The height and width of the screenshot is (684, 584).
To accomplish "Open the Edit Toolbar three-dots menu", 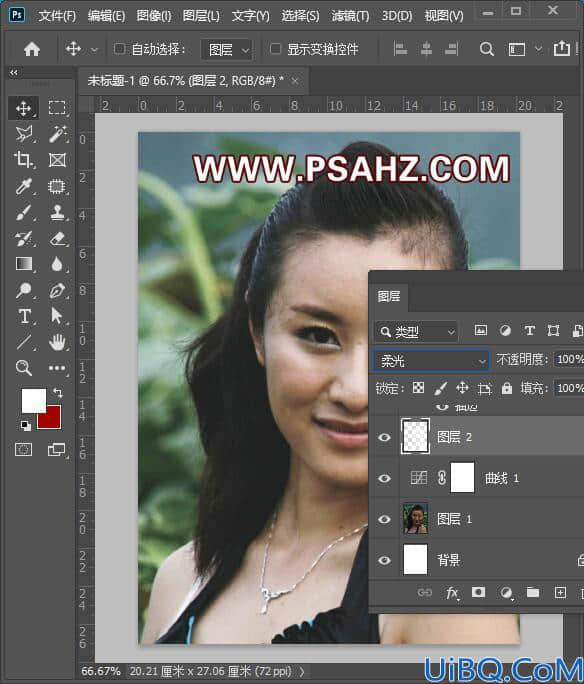I will point(57,368).
